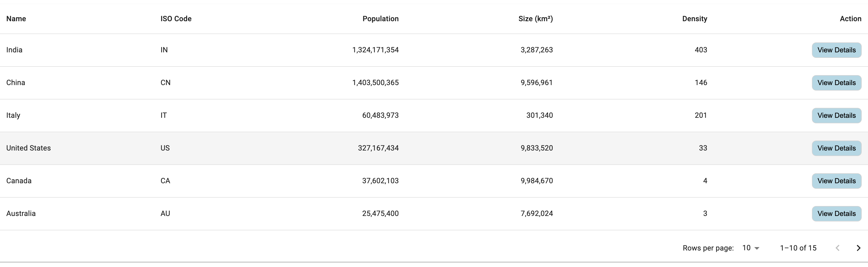Select the India row name cell
This screenshot has height=267, width=868.
[x=14, y=50]
